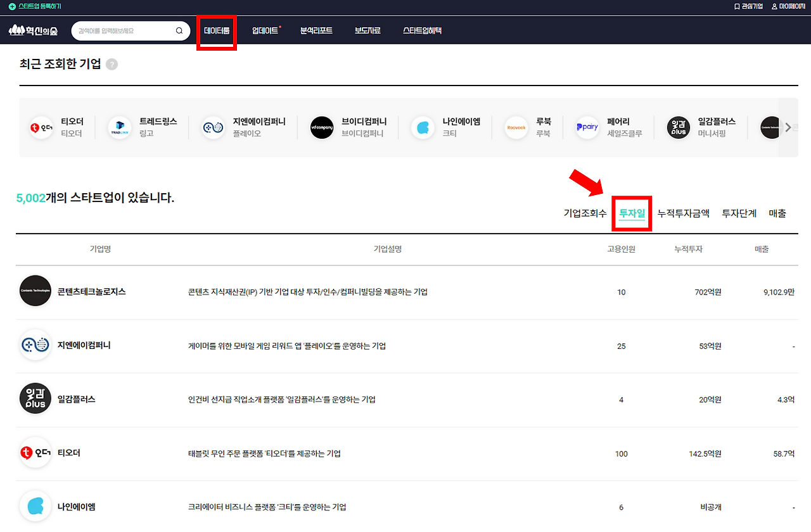
Task: Click 지엔에이컴퍼니 logo in the table row
Action: (35, 345)
